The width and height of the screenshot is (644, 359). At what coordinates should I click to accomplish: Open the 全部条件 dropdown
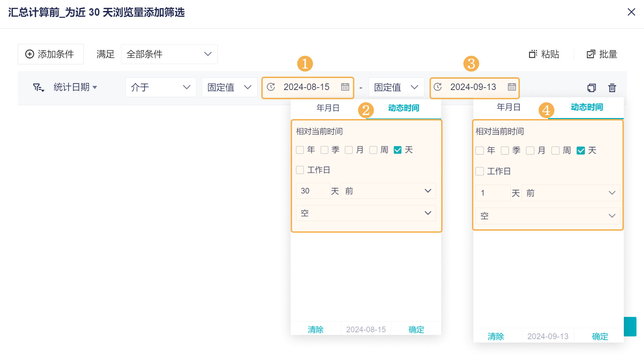(169, 54)
